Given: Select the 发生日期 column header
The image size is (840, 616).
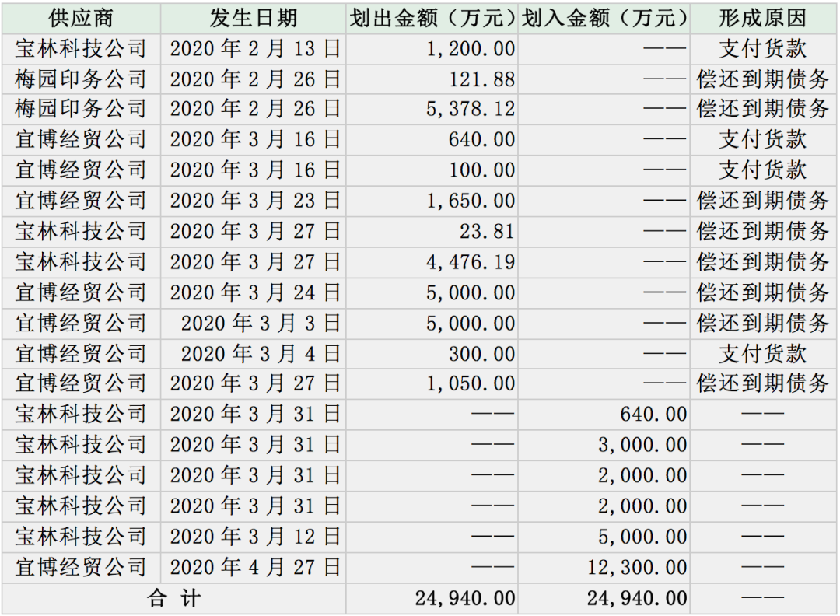Looking at the screenshot, I should (254, 19).
